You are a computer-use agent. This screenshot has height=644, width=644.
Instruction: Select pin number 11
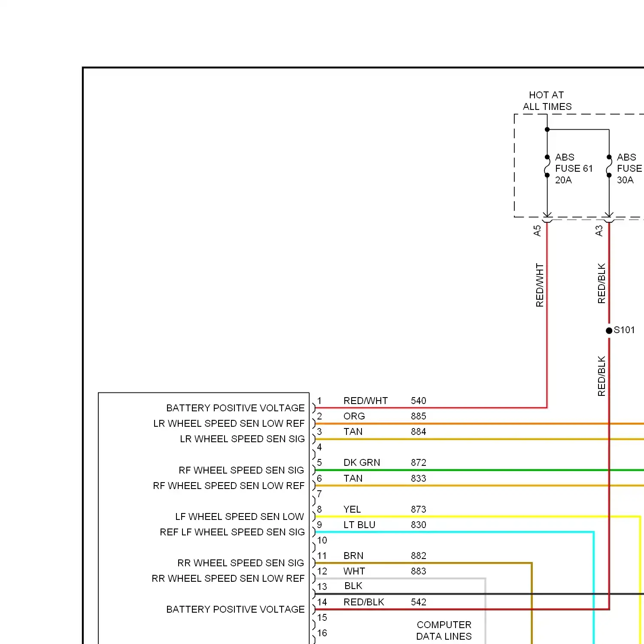click(x=322, y=556)
